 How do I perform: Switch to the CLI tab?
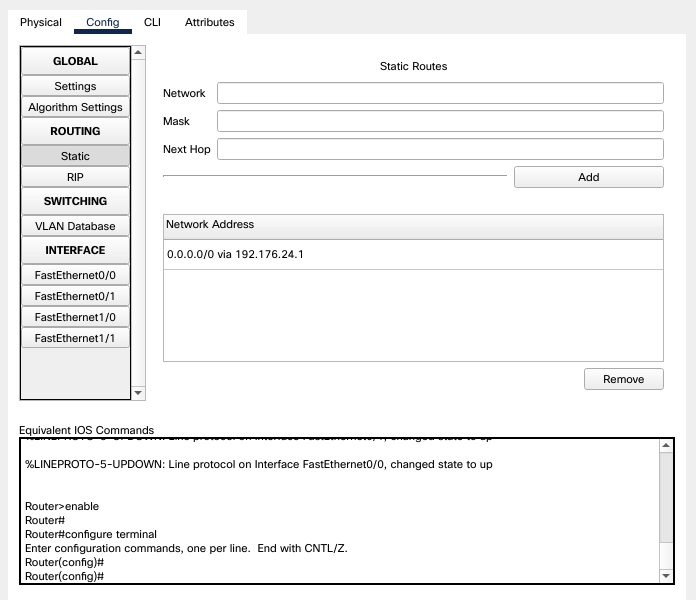coord(152,22)
